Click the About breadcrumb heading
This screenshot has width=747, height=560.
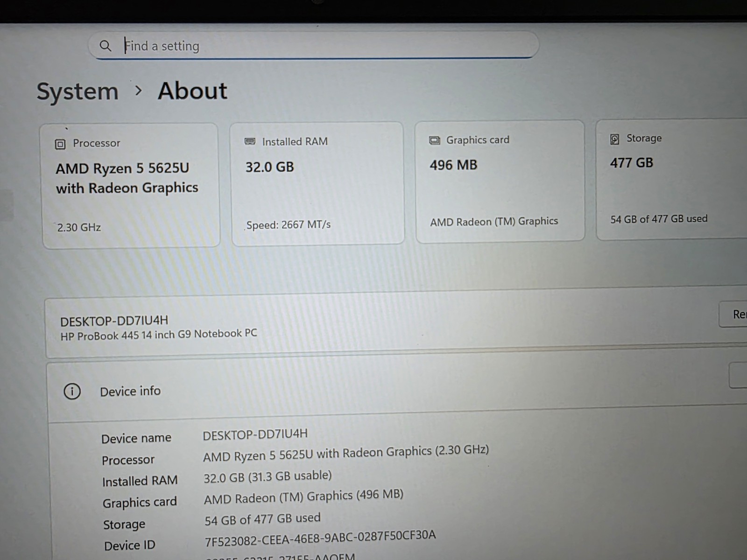point(192,91)
